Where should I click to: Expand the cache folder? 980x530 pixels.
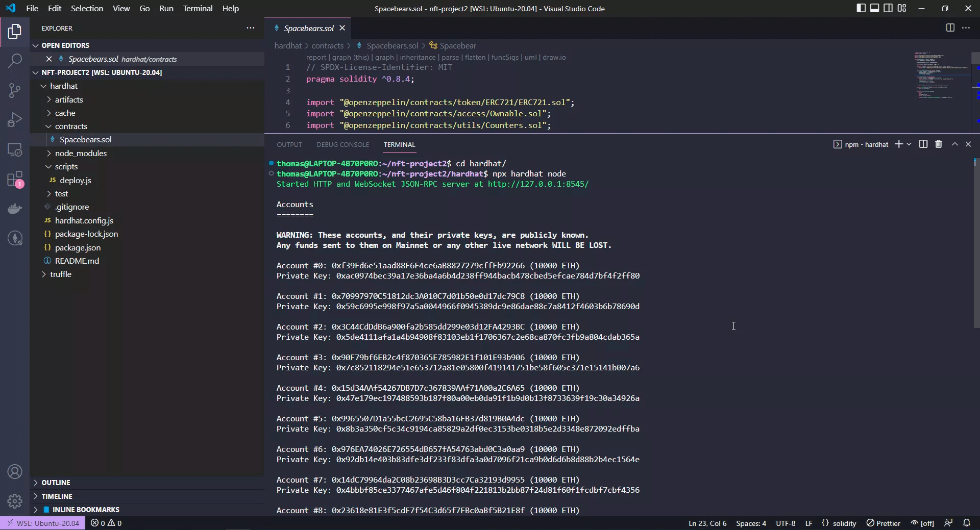(49, 113)
